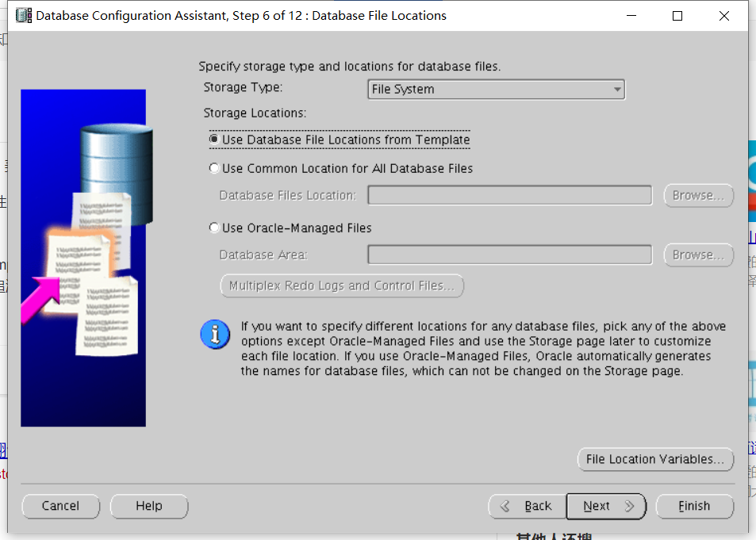The image size is (756, 540).
Task: Click the Database Configuration Assistant title icon
Action: [24, 15]
